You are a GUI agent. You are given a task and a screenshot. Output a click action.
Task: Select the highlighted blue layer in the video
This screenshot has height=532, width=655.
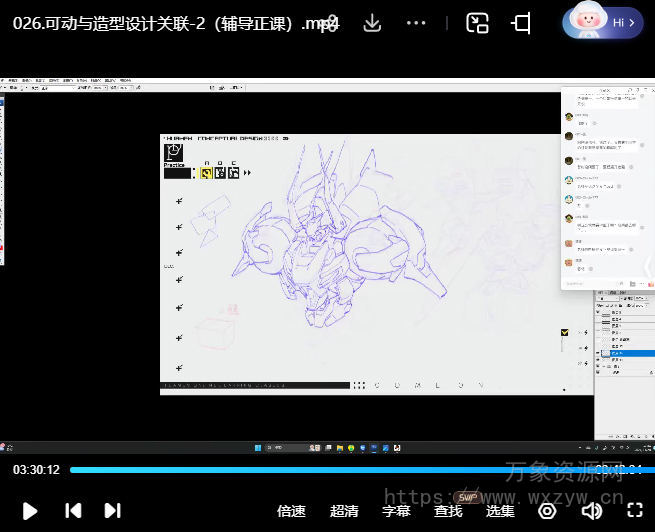point(630,354)
